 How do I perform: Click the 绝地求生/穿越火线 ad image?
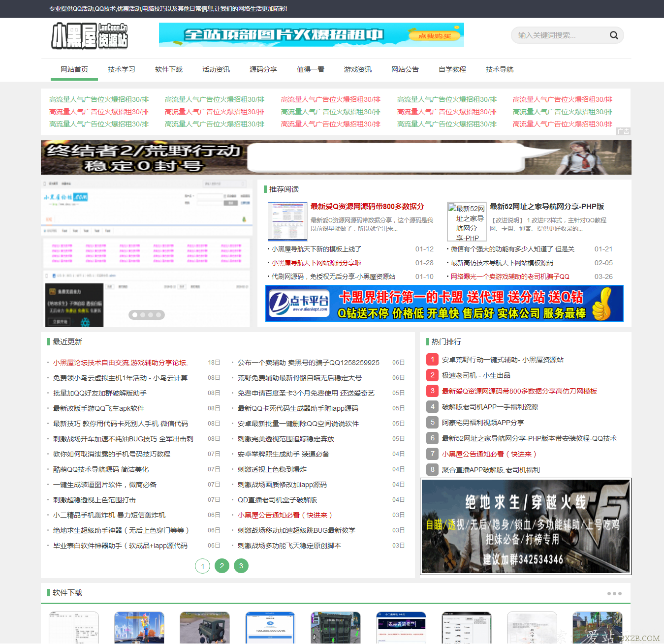click(x=526, y=526)
